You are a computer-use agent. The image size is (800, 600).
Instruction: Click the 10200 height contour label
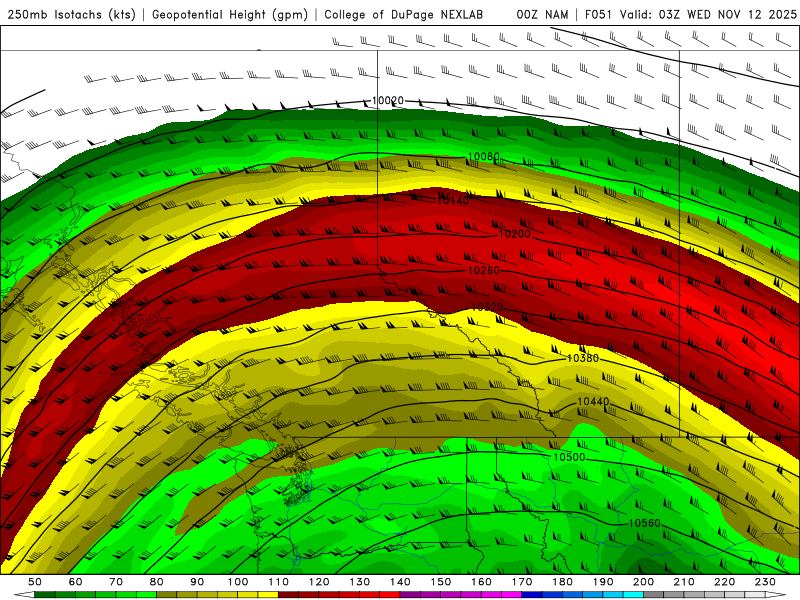pyautogui.click(x=515, y=234)
